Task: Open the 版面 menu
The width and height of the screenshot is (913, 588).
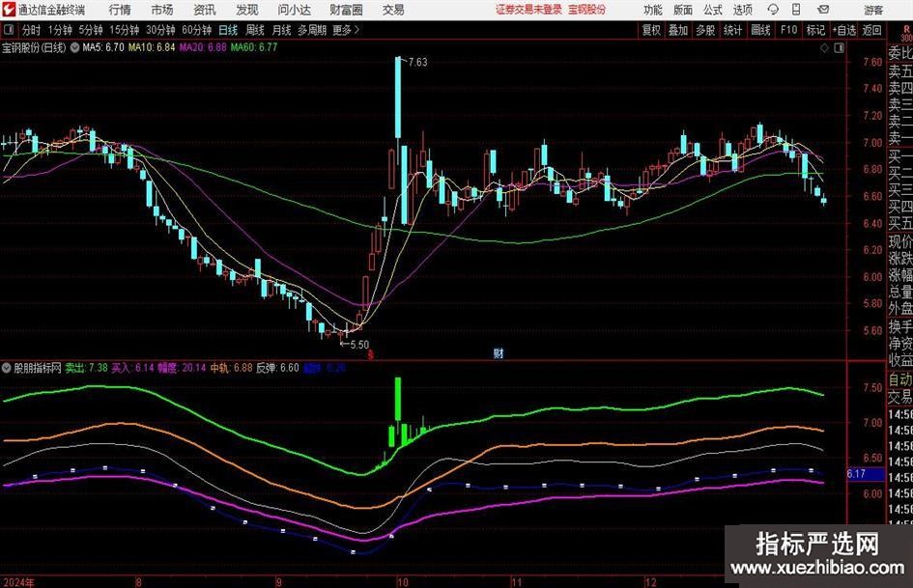Action: pyautogui.click(x=682, y=10)
